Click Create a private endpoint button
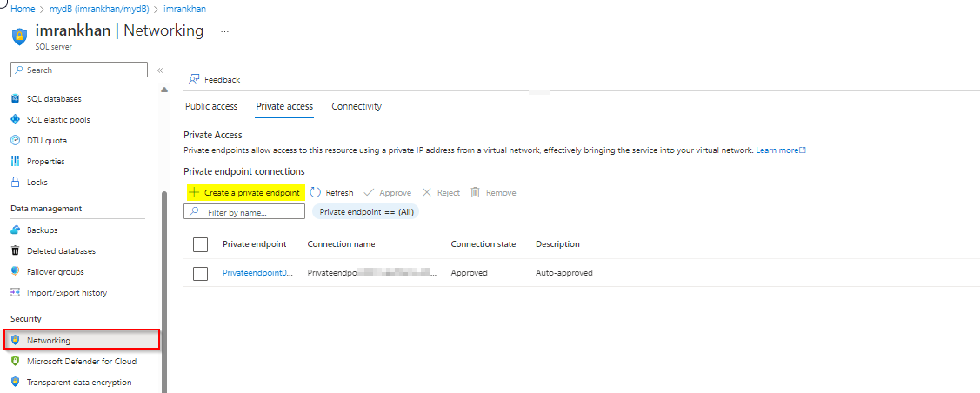This screenshot has height=393, width=980. 246,192
